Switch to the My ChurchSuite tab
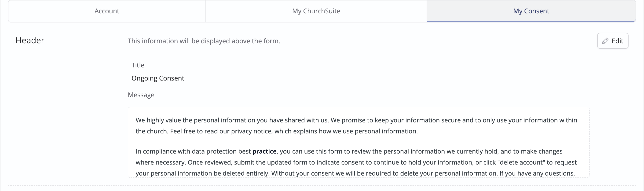 coord(316,11)
